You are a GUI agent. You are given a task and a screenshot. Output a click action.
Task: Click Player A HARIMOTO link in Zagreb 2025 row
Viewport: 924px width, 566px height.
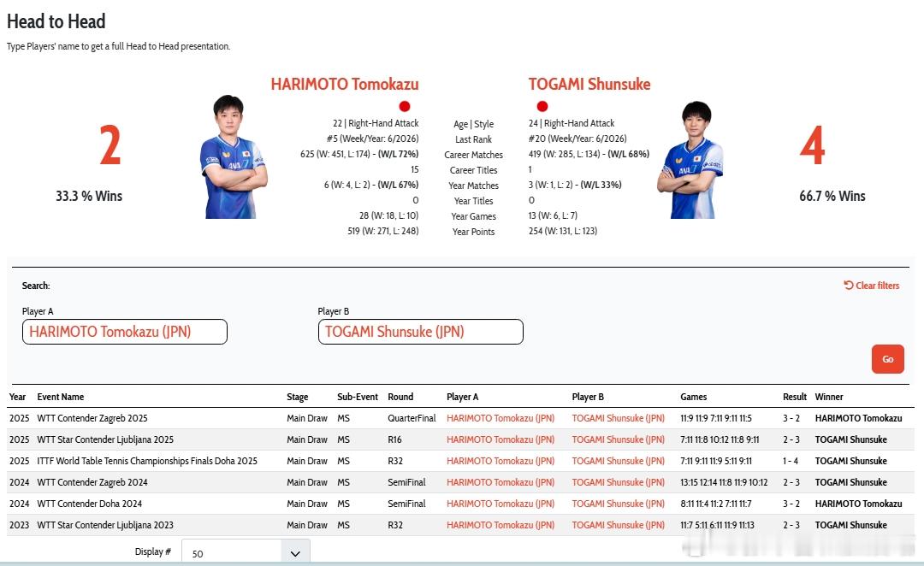(500, 418)
